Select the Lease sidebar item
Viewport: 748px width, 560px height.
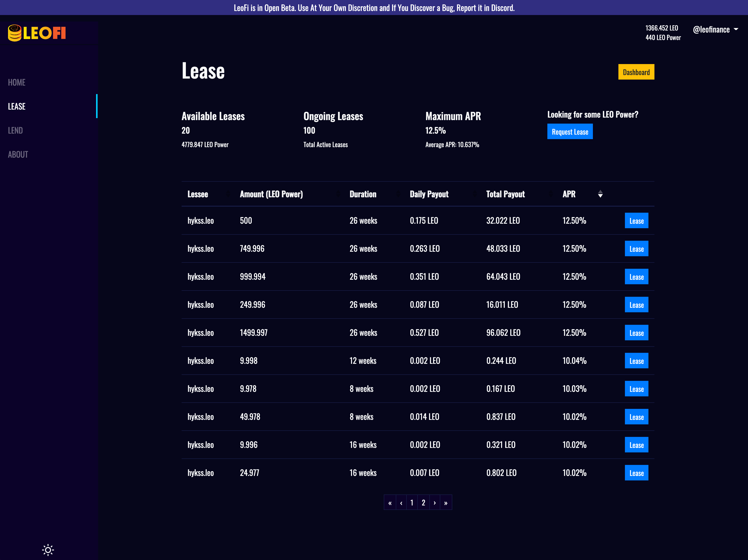[17, 107]
